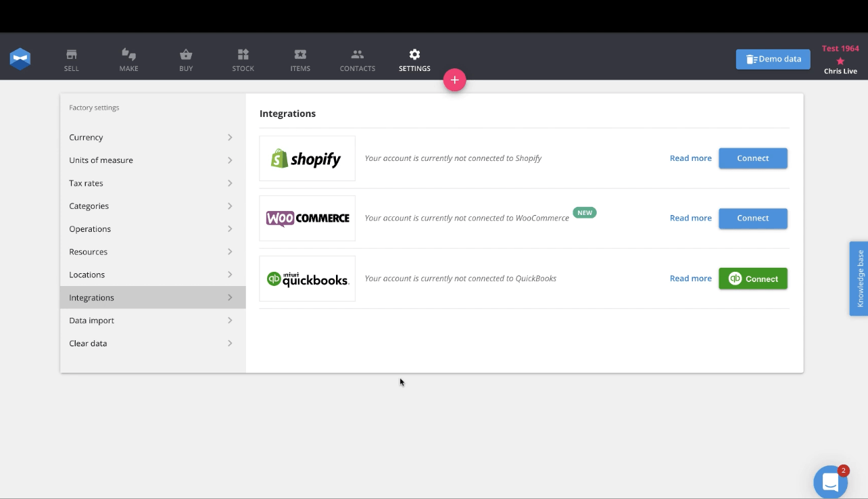Expand the Data import row chevron

pyautogui.click(x=230, y=320)
